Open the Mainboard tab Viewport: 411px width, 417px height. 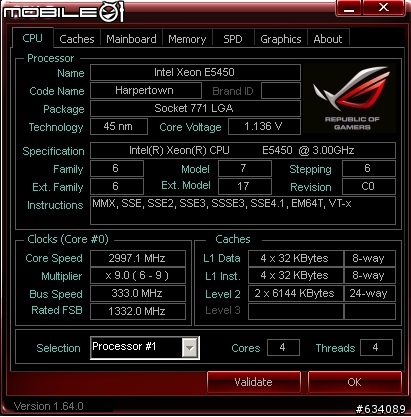(131, 39)
